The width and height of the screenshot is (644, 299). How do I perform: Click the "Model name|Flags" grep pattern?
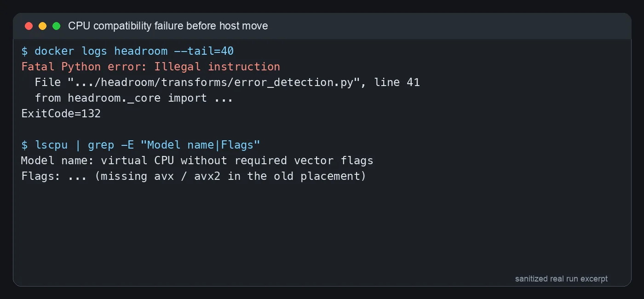[x=201, y=145]
